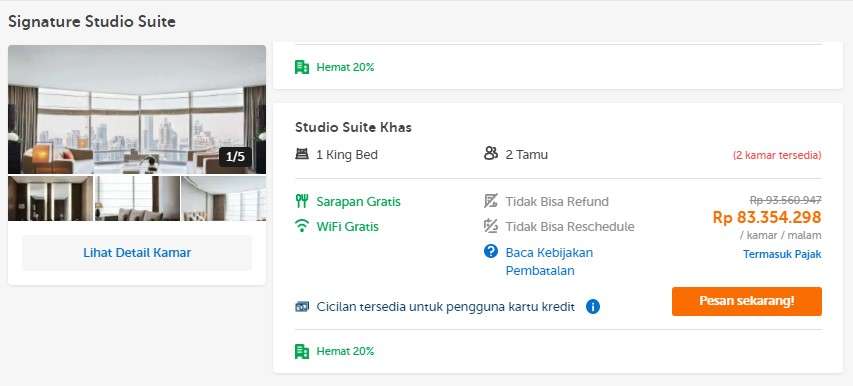Screen dimensions: 853x386
Task: Click the Cicilan tersedia untuk pengguna kartu kredit text
Action: [x=446, y=307]
